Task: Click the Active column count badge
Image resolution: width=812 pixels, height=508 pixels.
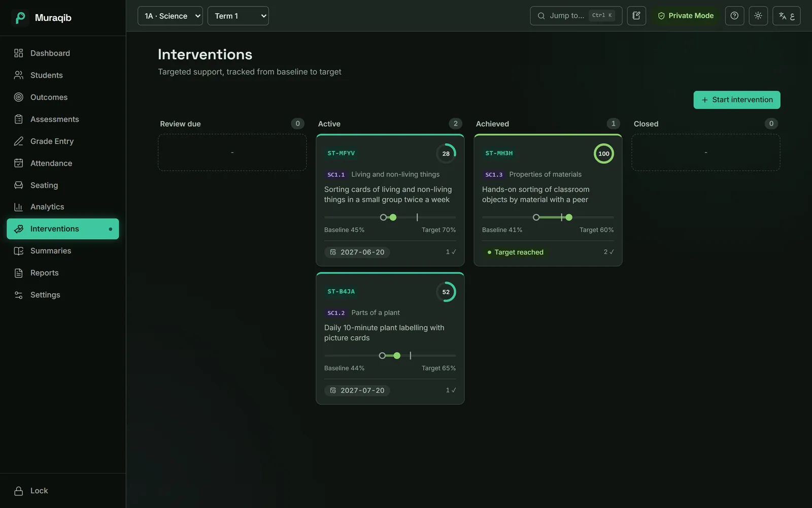Action: tap(456, 123)
